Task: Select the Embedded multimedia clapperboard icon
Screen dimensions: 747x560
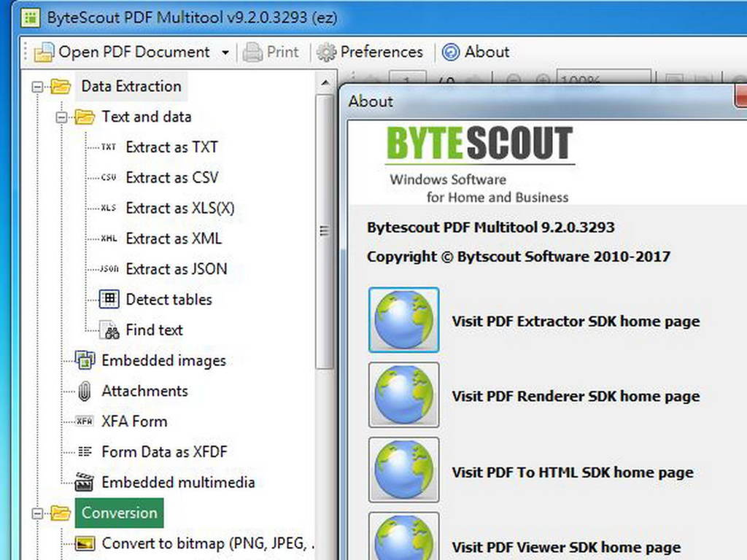Action: (x=85, y=483)
